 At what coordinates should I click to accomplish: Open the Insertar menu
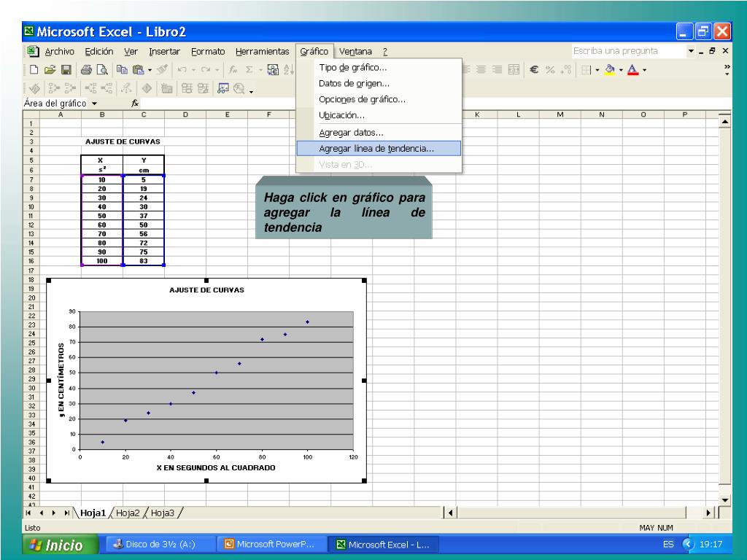(x=164, y=52)
